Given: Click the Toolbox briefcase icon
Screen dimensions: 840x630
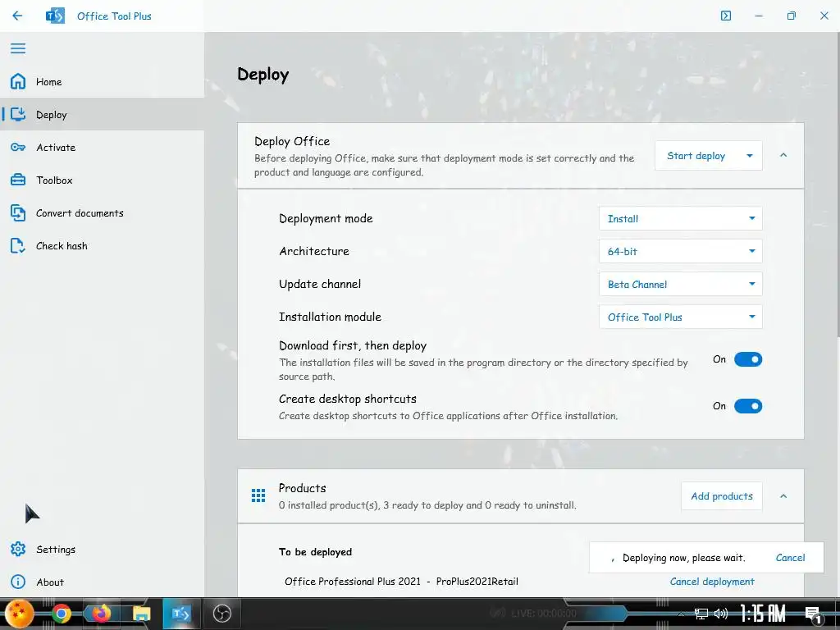Looking at the screenshot, I should (x=18, y=180).
